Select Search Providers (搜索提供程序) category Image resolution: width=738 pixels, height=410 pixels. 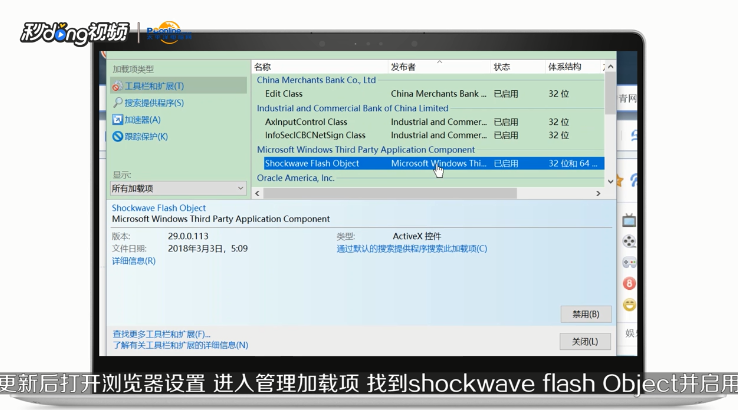148,103
